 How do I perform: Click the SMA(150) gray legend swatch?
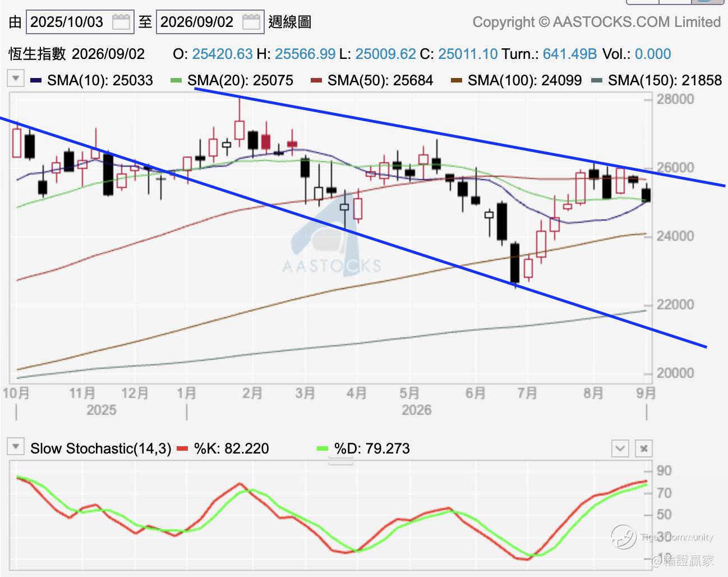tap(597, 81)
